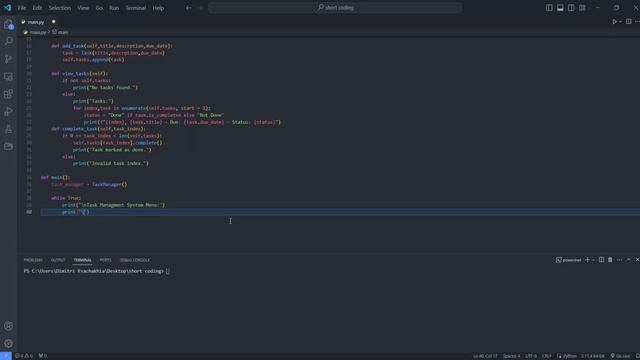Open the remote window indicator in status bar

(6, 356)
